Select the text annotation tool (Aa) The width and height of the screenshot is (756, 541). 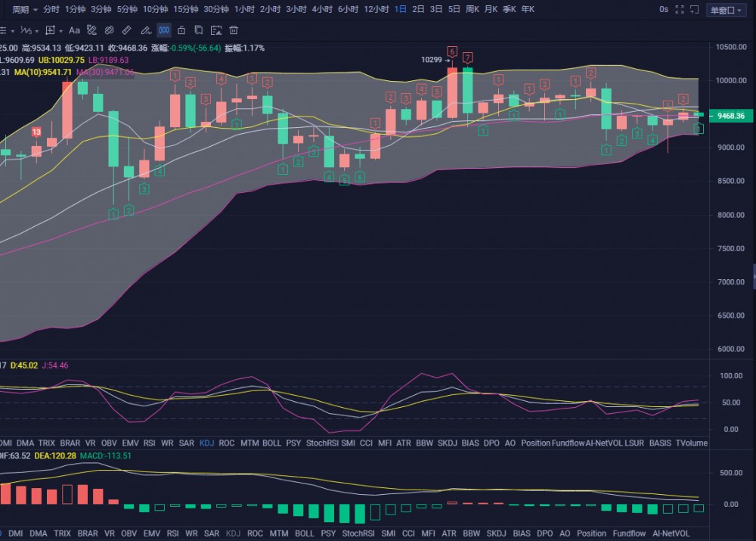(x=75, y=30)
